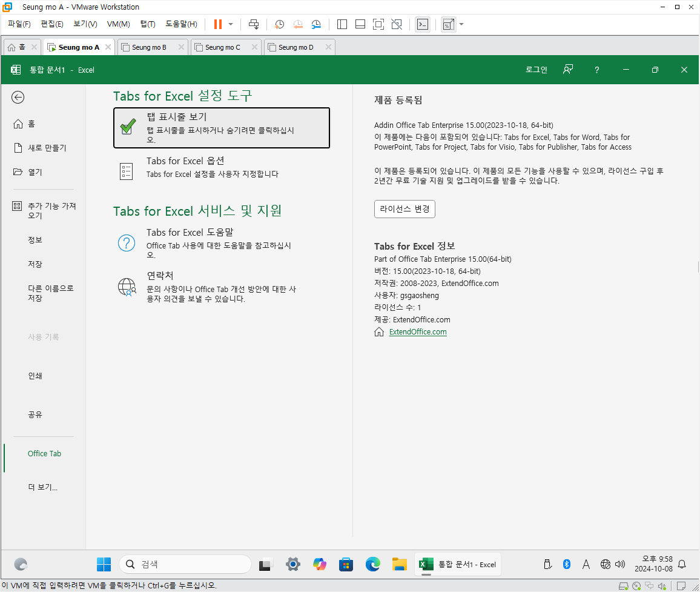This screenshot has width=700, height=592.
Task: Select 공유 in backstage sidebar
Action: tap(44, 414)
